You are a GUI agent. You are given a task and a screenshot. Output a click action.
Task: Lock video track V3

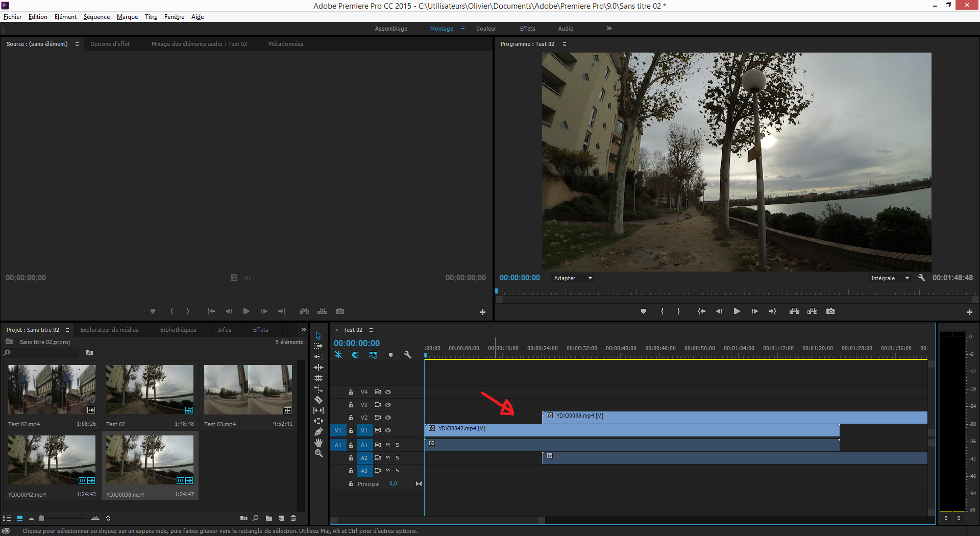(x=351, y=405)
